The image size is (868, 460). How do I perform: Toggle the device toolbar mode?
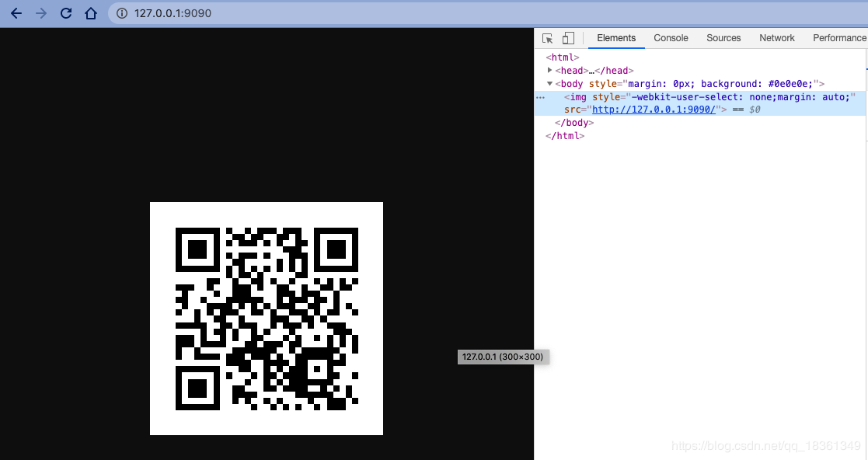pyautogui.click(x=568, y=38)
